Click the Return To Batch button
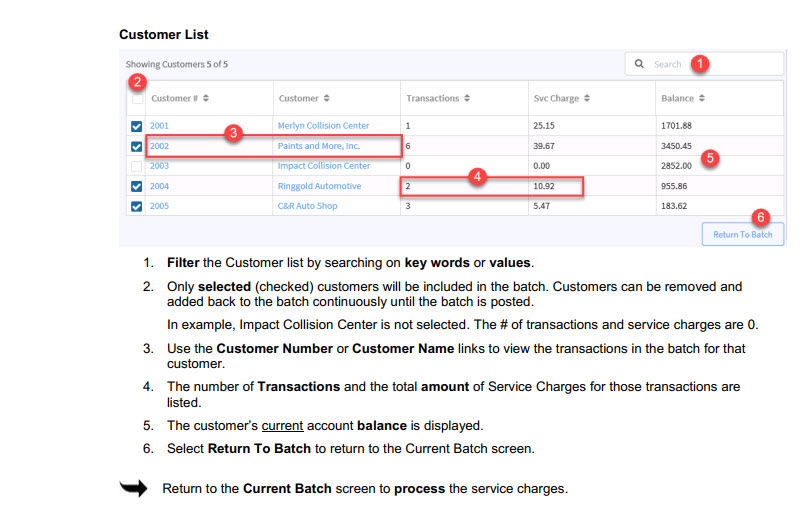Image resolution: width=803 pixels, height=509 pixels. (x=742, y=234)
